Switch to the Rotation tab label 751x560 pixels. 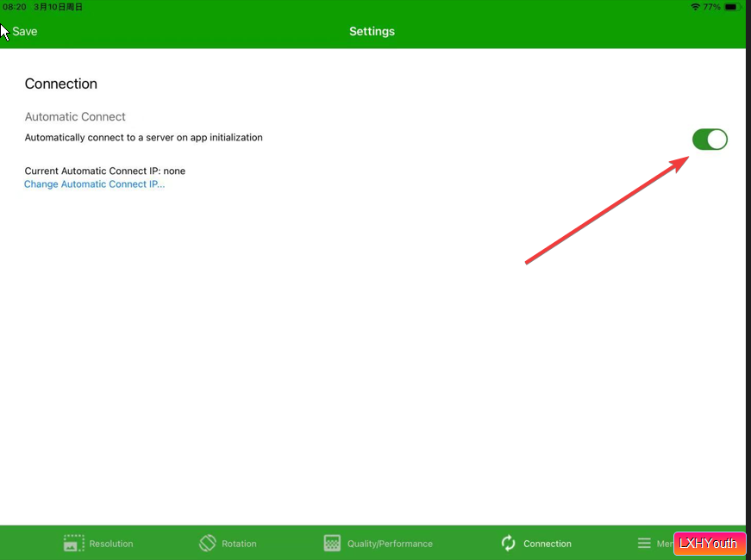tap(239, 544)
